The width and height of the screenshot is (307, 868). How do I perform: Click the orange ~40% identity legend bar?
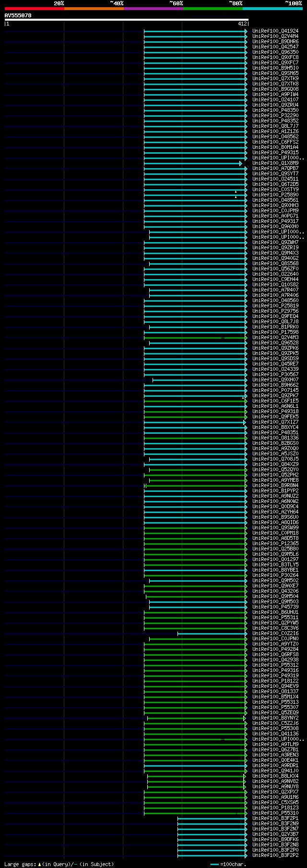pos(94,9)
